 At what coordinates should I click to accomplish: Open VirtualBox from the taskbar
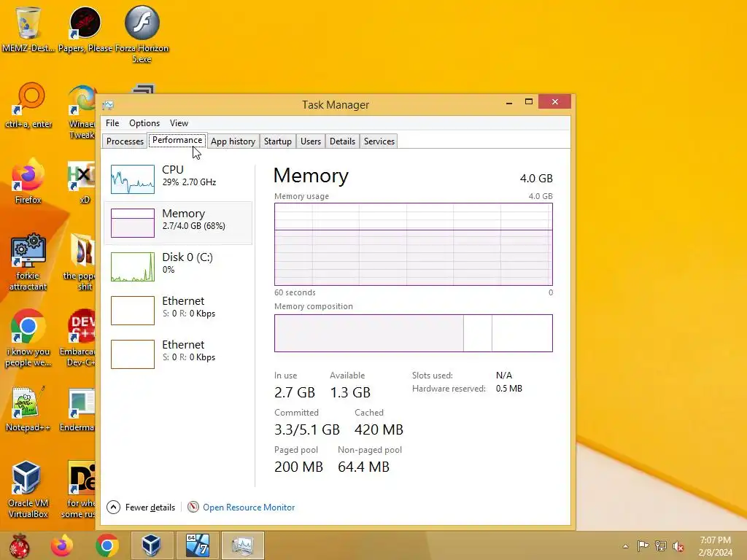pyautogui.click(x=151, y=545)
